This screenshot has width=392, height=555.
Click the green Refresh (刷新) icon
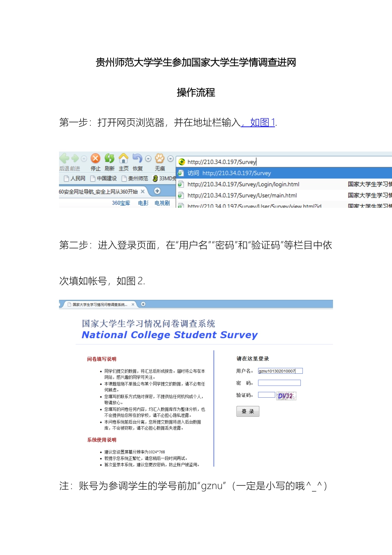tap(109, 158)
